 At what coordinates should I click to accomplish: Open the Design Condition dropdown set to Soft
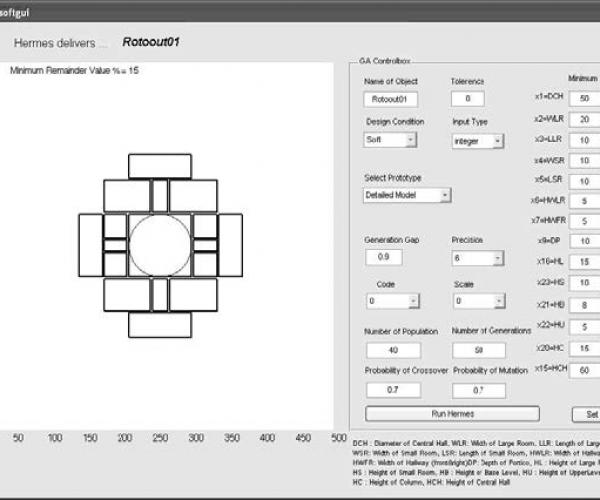[390, 140]
